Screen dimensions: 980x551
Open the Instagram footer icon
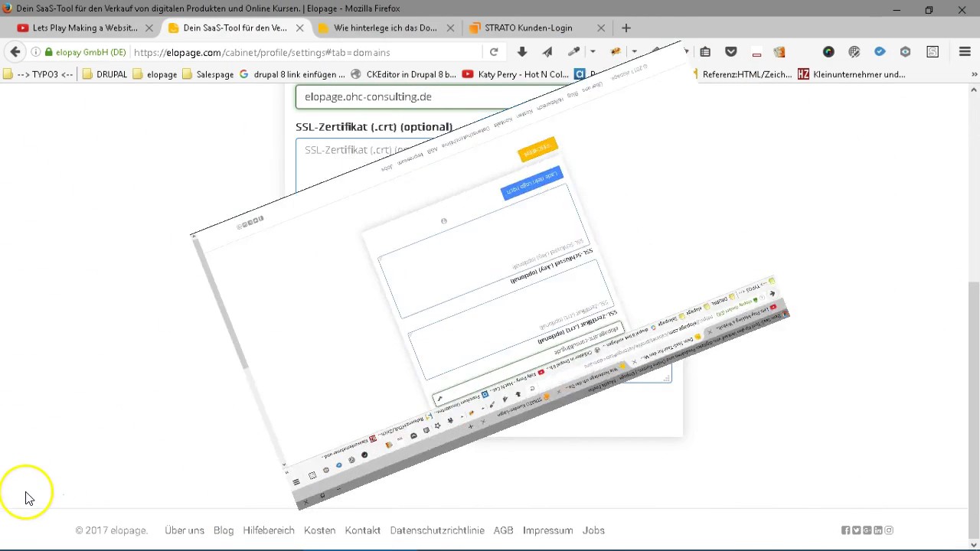889,530
